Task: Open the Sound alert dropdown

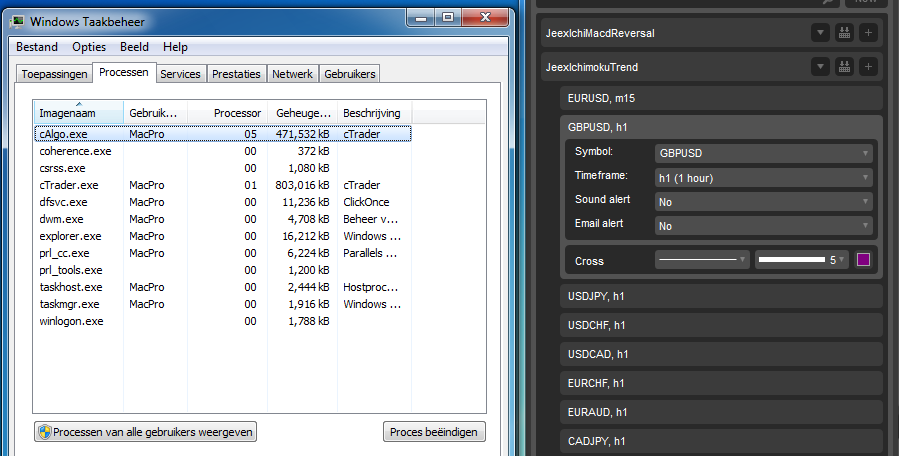Action: [764, 202]
